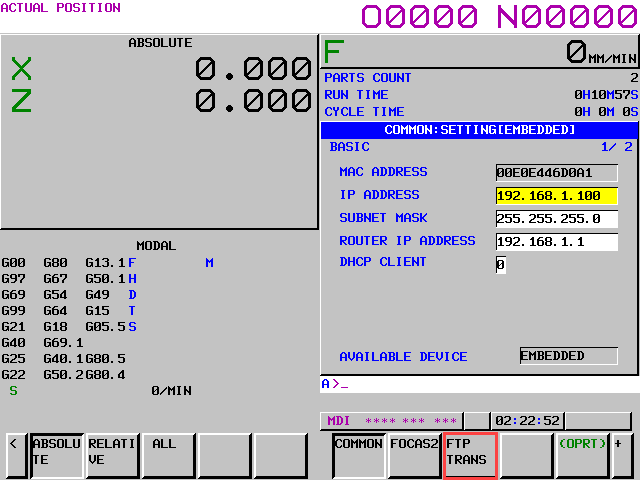Click the MAC ADDRESS value 00E0E446D0A1

(557, 173)
